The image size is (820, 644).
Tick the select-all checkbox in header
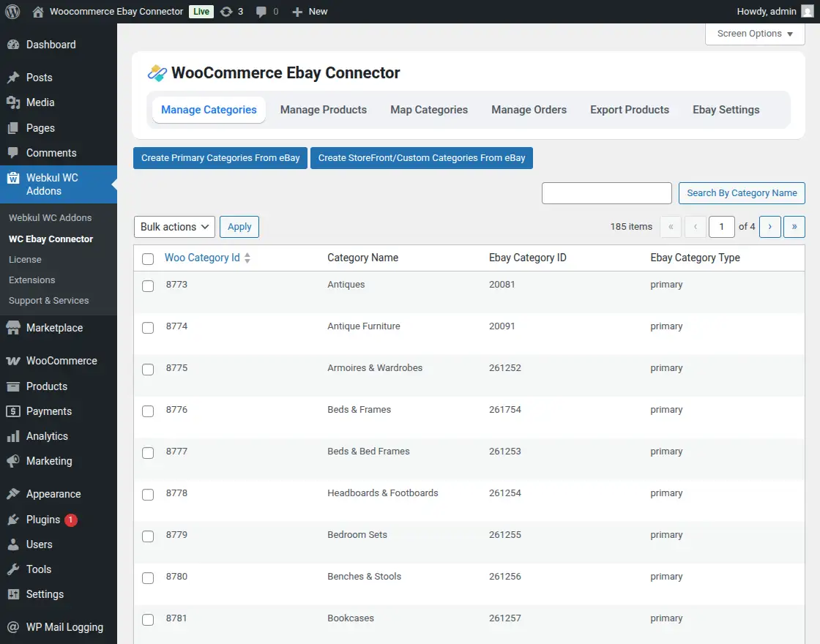[x=148, y=259]
